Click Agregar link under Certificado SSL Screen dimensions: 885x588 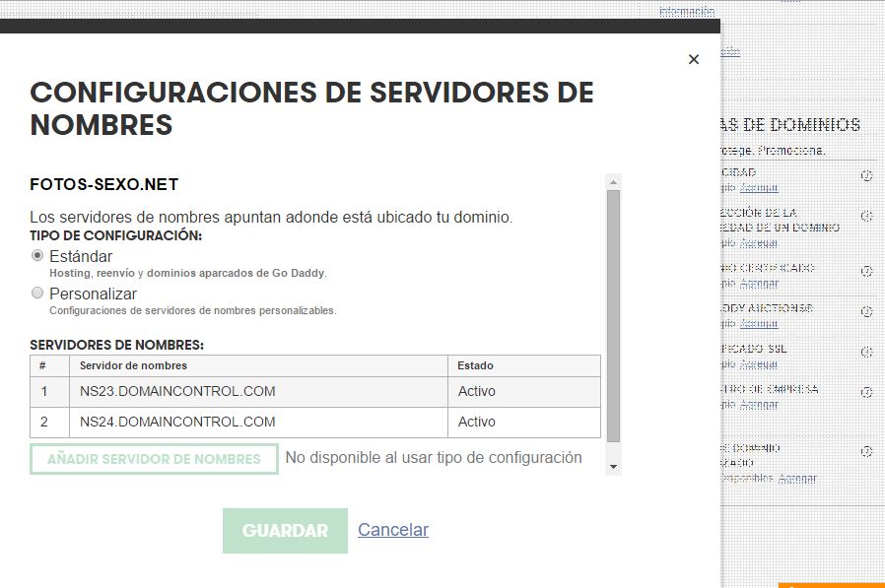[759, 363]
